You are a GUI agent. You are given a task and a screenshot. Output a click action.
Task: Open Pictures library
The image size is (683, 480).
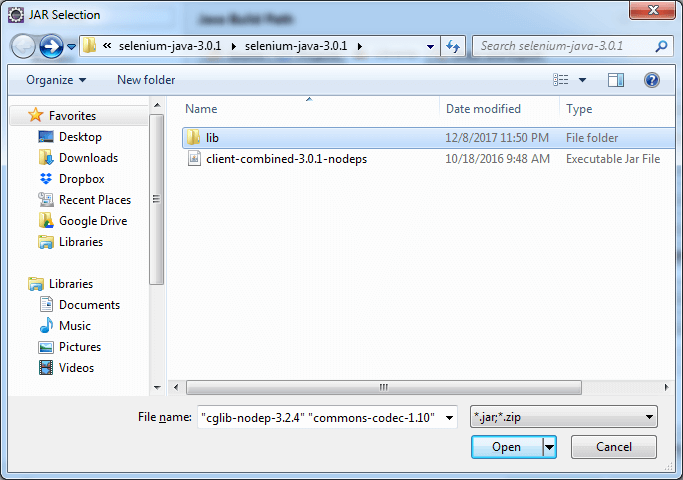pos(80,347)
